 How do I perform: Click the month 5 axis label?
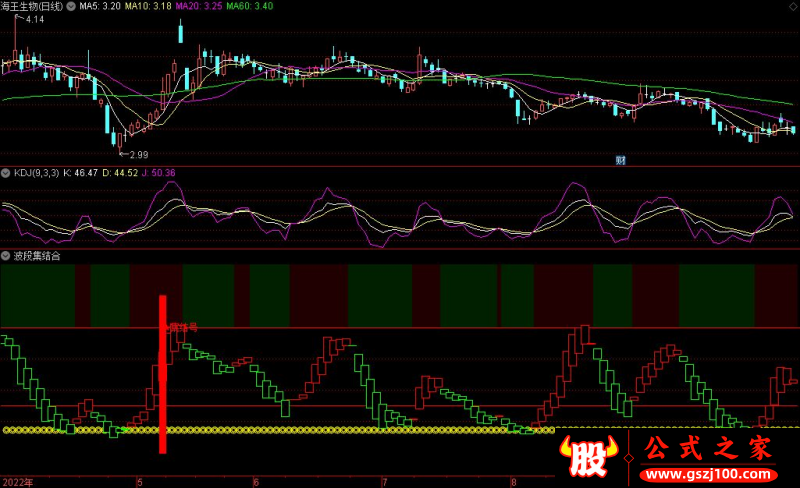[140, 482]
